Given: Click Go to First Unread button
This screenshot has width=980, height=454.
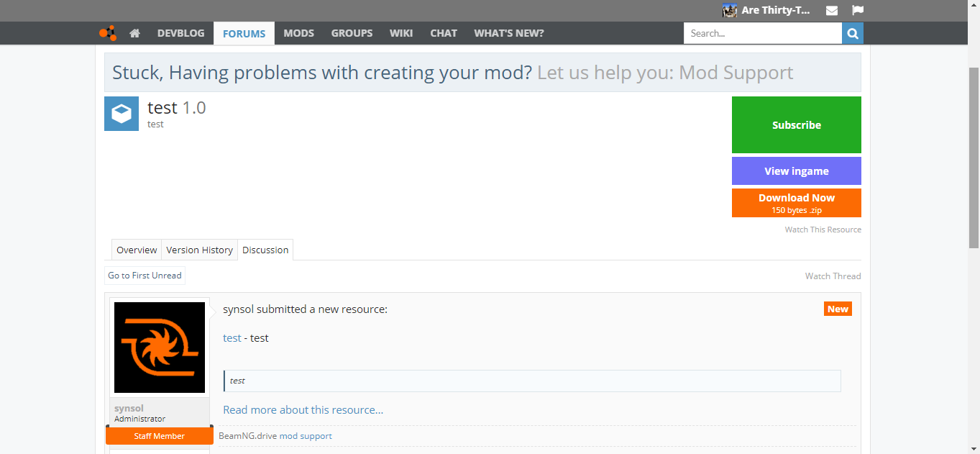Looking at the screenshot, I should [x=145, y=276].
